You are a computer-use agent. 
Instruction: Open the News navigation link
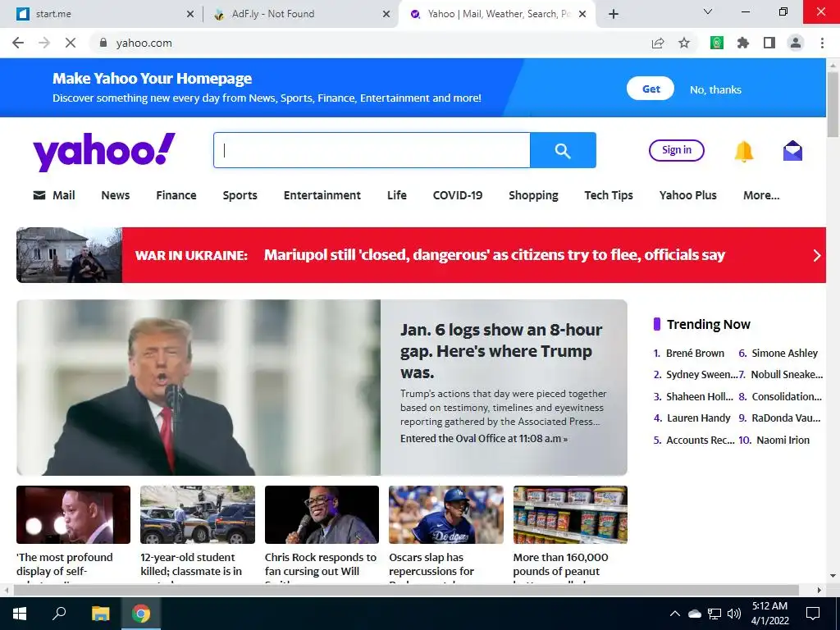115,195
